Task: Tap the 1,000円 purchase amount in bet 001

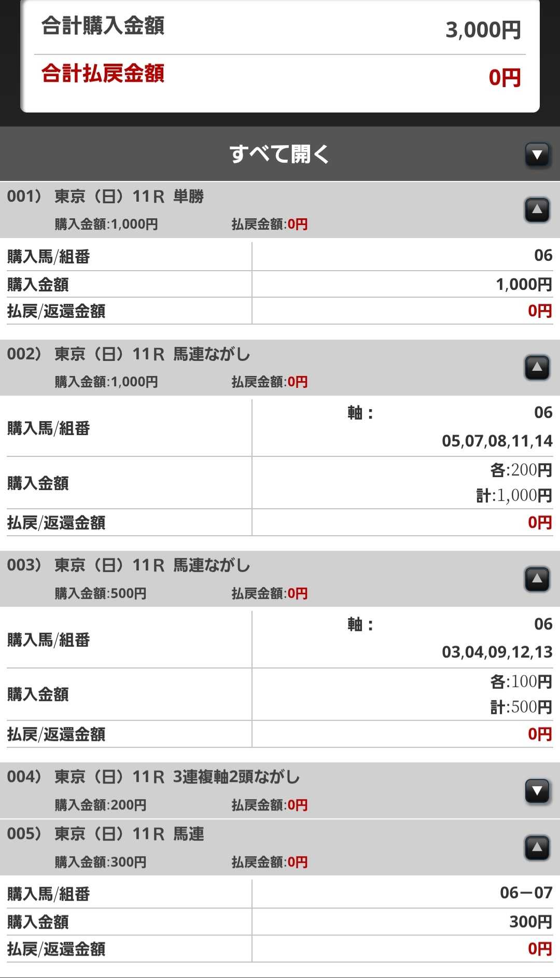Action: coord(523,284)
